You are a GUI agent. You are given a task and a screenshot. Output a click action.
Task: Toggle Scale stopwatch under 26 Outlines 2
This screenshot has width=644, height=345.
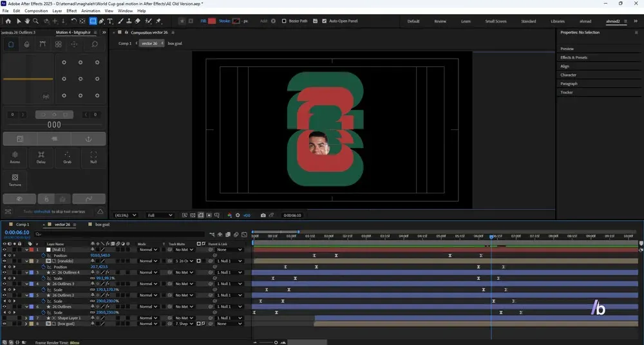43,301
